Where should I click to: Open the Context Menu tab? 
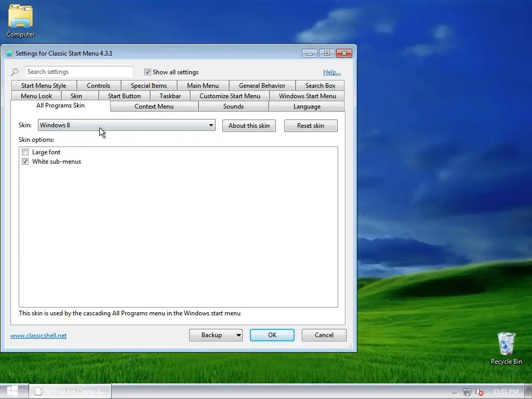click(x=154, y=106)
